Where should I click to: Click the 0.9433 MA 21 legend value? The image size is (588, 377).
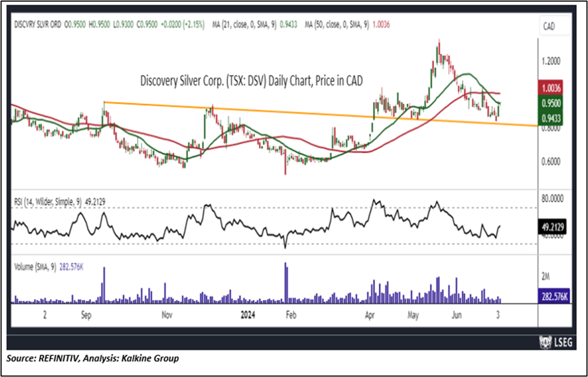coord(289,25)
